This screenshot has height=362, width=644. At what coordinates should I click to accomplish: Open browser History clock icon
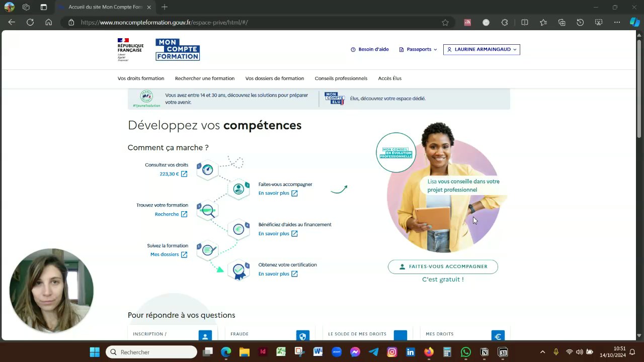[580, 22]
